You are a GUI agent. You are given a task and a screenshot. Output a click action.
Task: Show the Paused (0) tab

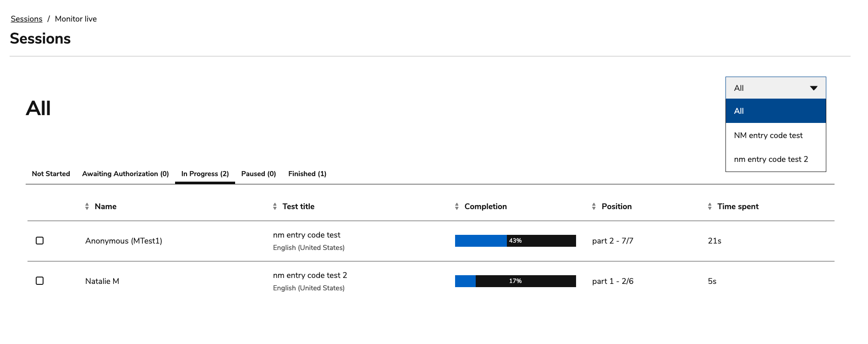pyautogui.click(x=258, y=174)
